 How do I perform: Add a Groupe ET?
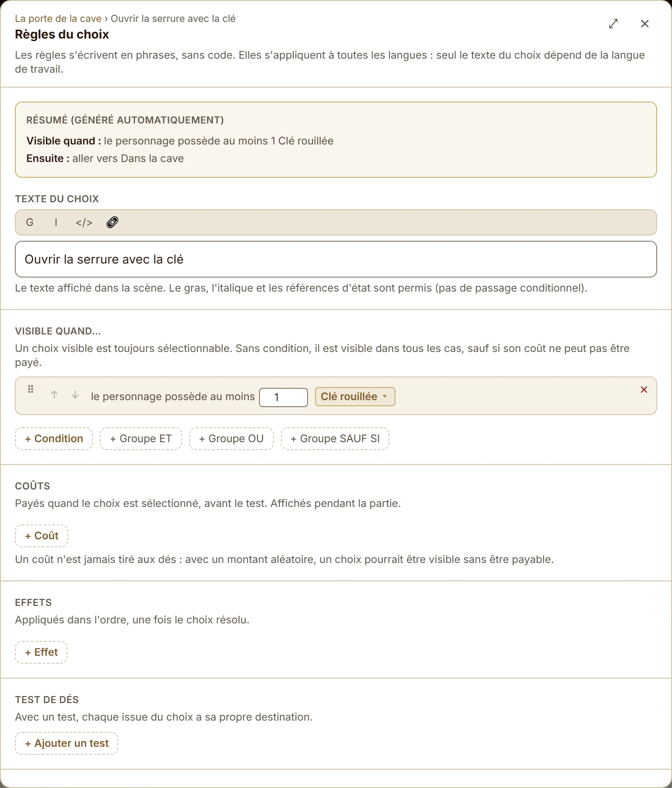tap(141, 439)
